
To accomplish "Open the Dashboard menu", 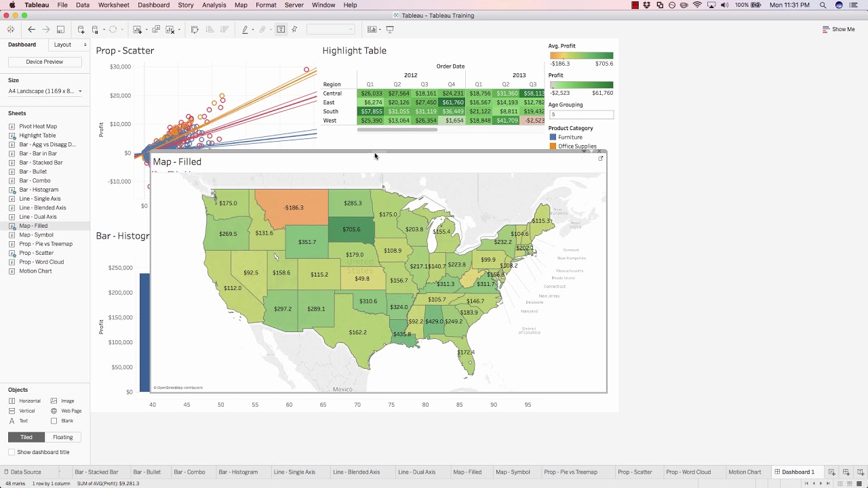I will pos(154,5).
